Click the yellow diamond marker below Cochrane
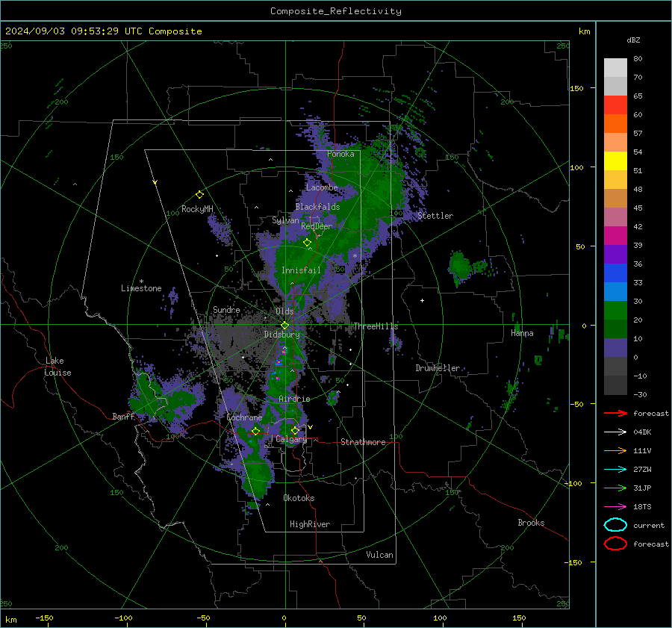Image resolution: width=672 pixels, height=628 pixels. (x=255, y=431)
